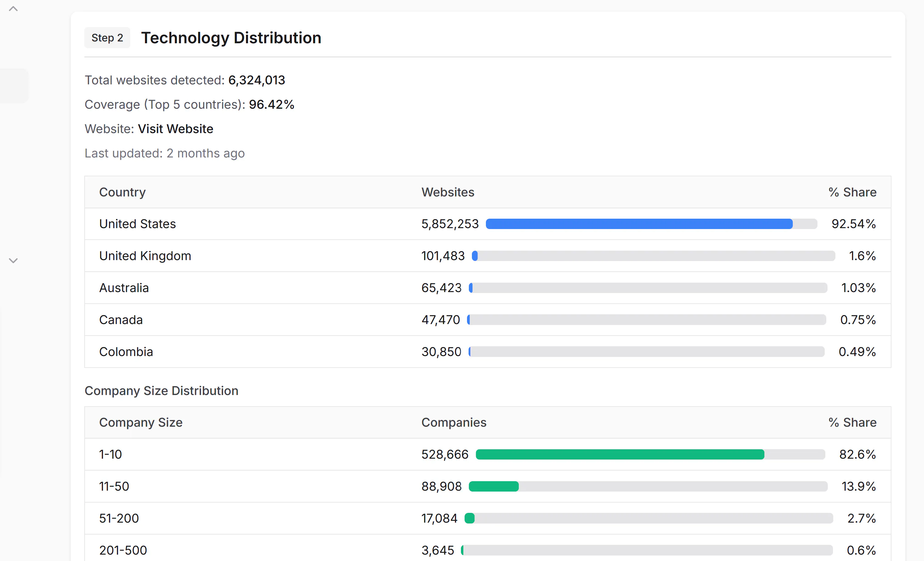Screen dimensions: 924x561
Task: Select the 11-50 company size label
Action: coord(114,486)
